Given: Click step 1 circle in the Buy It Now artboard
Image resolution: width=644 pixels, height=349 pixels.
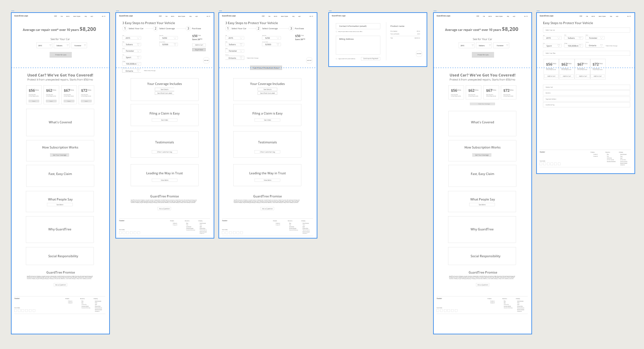Looking at the screenshot, I should 125,29.
